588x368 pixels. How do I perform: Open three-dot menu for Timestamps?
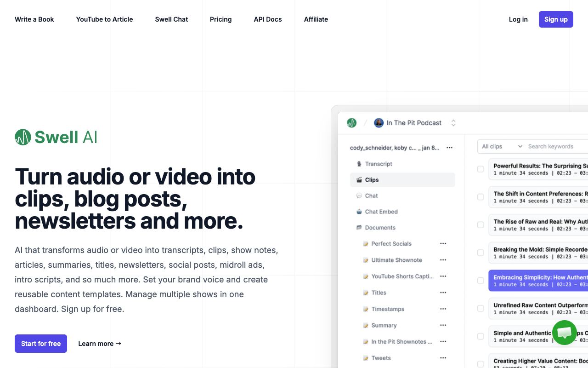pyautogui.click(x=443, y=309)
